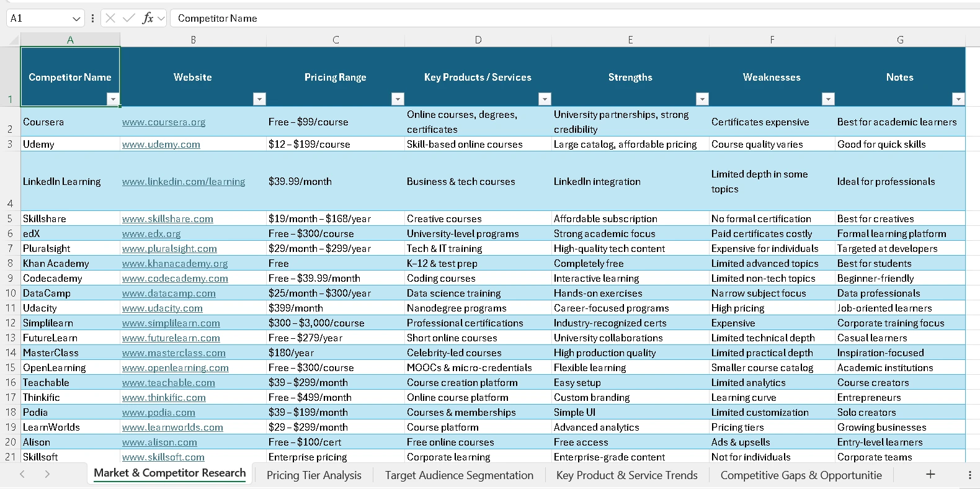Open the Insert Function fx button

(148, 18)
